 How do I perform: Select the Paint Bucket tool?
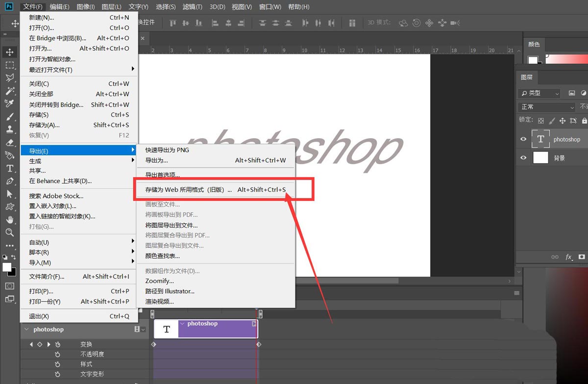pyautogui.click(x=10, y=155)
